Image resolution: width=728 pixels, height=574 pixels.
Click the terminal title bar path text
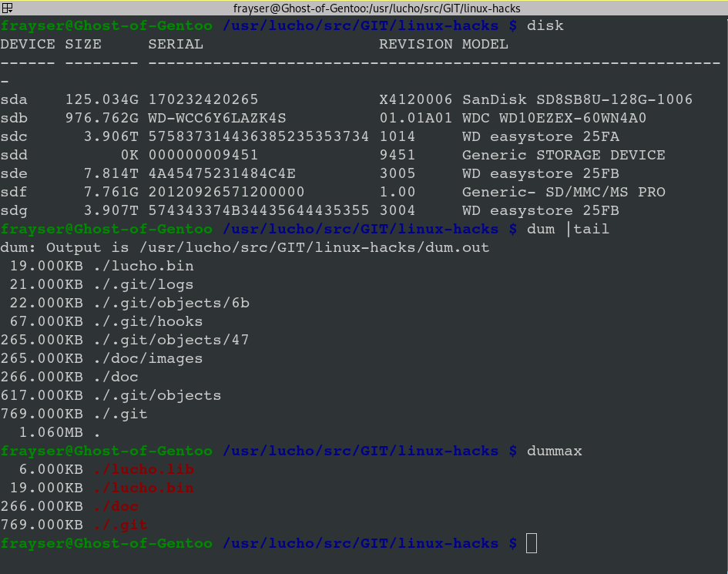pos(377,8)
